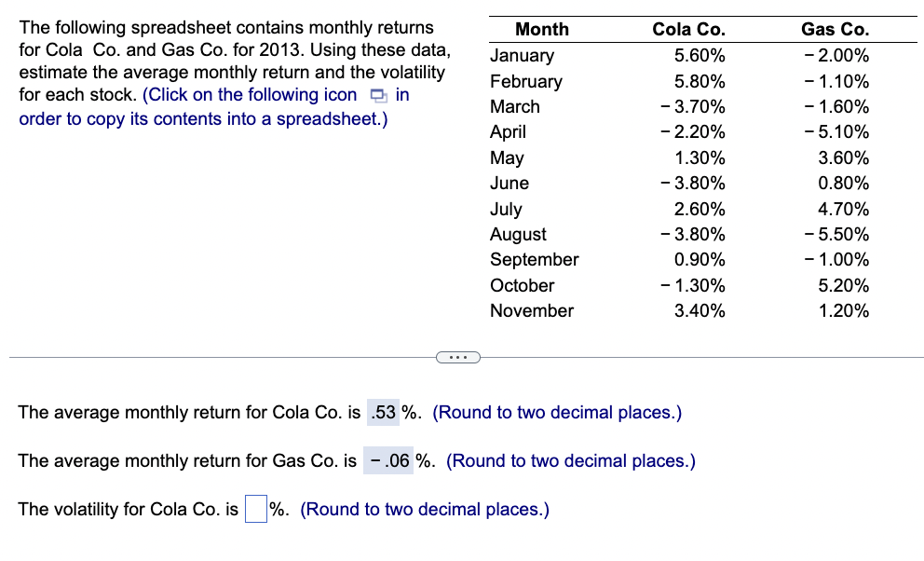The height and width of the screenshot is (561, 924).
Task: Click Cola Co.'s -3.70% March return
Action: [x=692, y=106]
